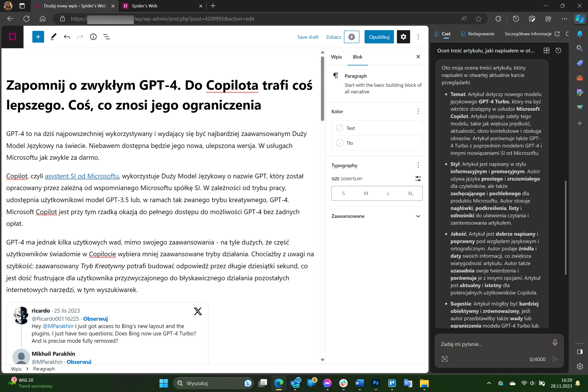Click the Spider's Web logo in editor
The height and width of the screenshot is (392, 588).
pos(12,37)
